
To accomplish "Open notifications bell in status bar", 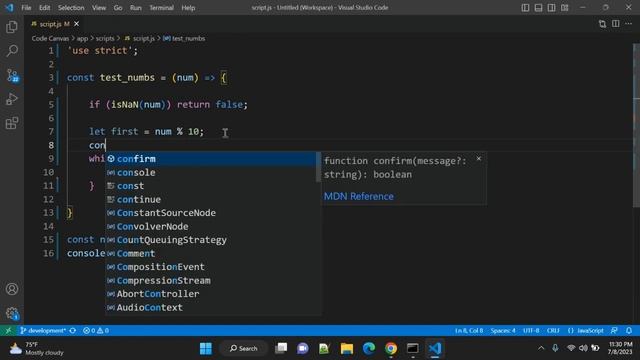I will click(629, 331).
